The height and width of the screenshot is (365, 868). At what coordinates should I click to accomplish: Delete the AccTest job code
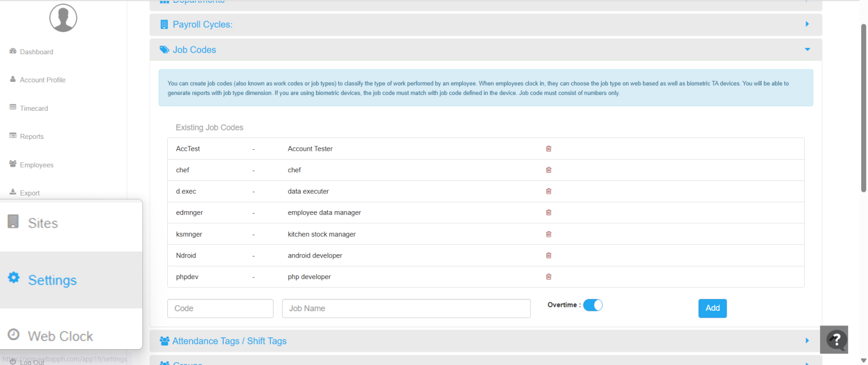pos(548,149)
